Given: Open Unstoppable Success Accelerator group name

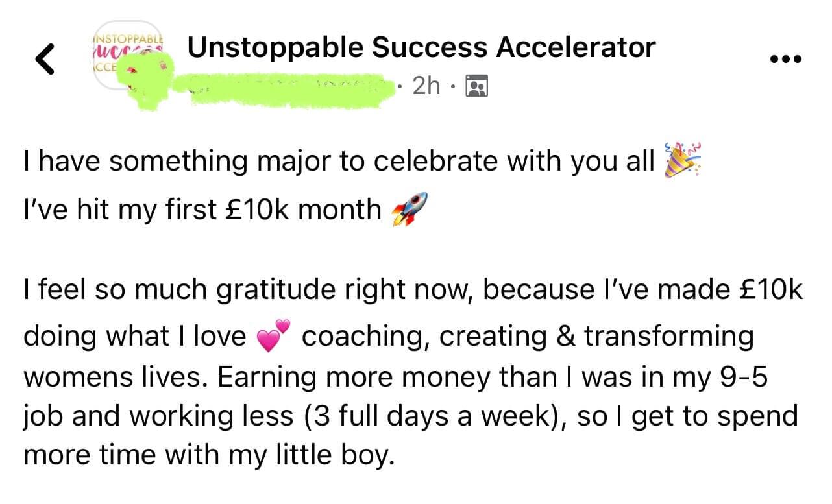Looking at the screenshot, I should [421, 48].
